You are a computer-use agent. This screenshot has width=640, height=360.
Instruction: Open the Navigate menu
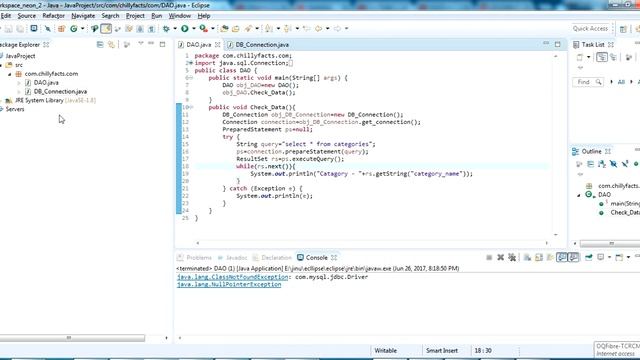point(83,16)
